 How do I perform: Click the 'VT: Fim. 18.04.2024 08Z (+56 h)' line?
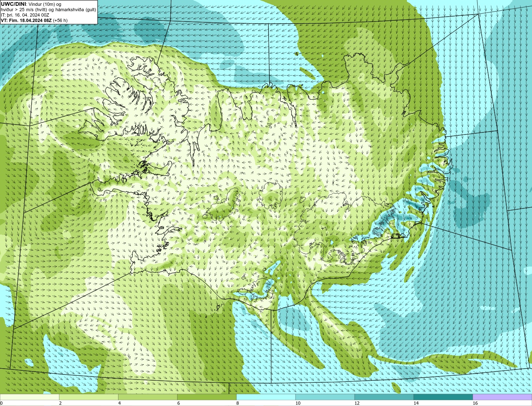pos(34,20)
